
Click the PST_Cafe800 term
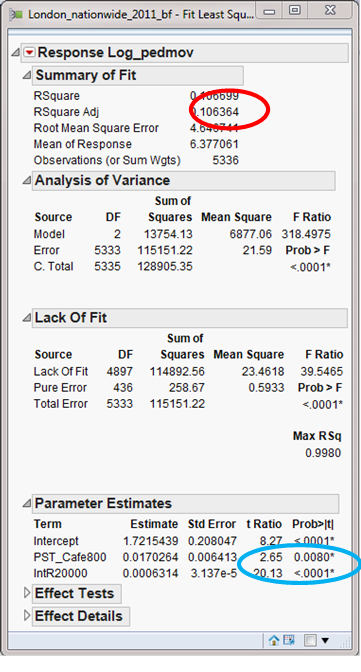coord(70,558)
